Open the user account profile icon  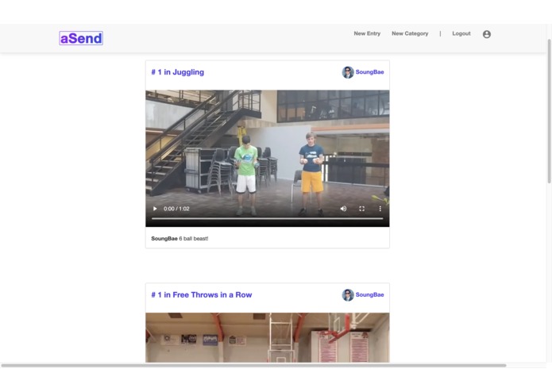(487, 34)
